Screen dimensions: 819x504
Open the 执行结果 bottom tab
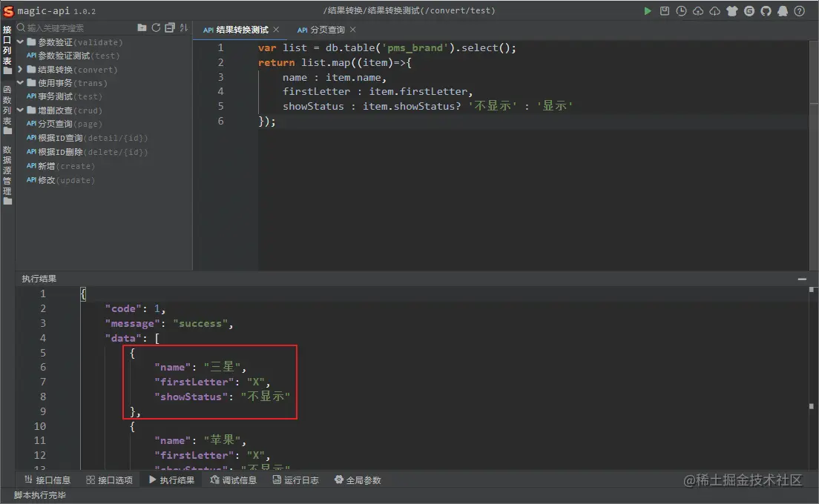click(x=171, y=480)
